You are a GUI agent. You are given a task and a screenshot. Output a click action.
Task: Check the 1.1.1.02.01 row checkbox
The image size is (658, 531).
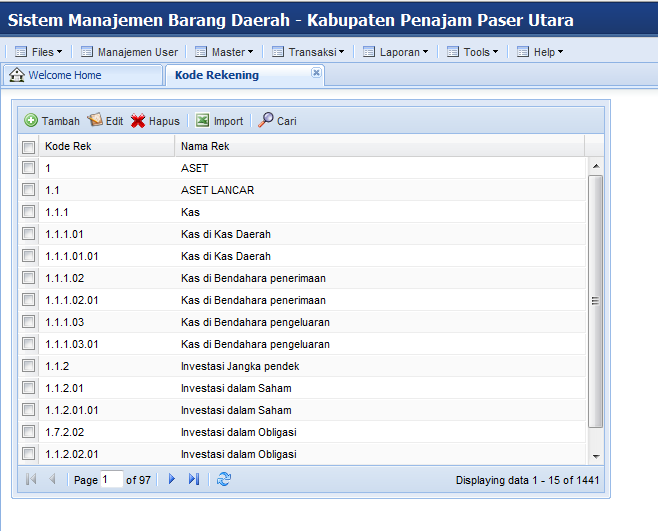click(x=29, y=299)
